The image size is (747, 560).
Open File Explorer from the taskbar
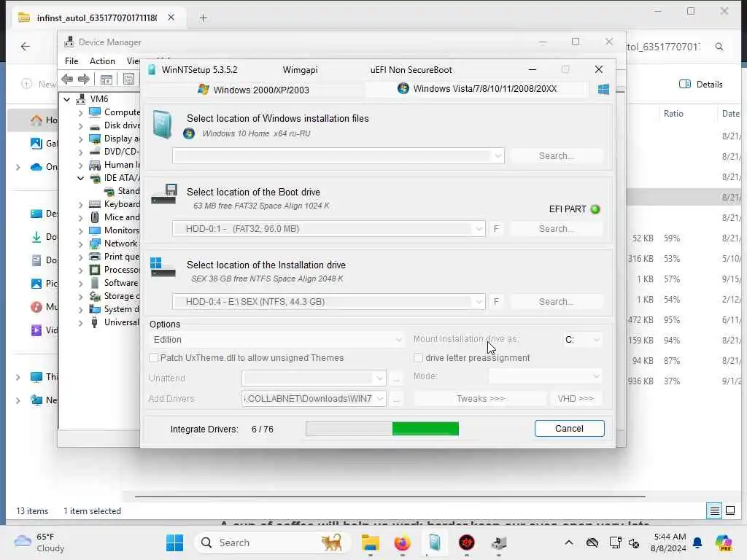[370, 542]
